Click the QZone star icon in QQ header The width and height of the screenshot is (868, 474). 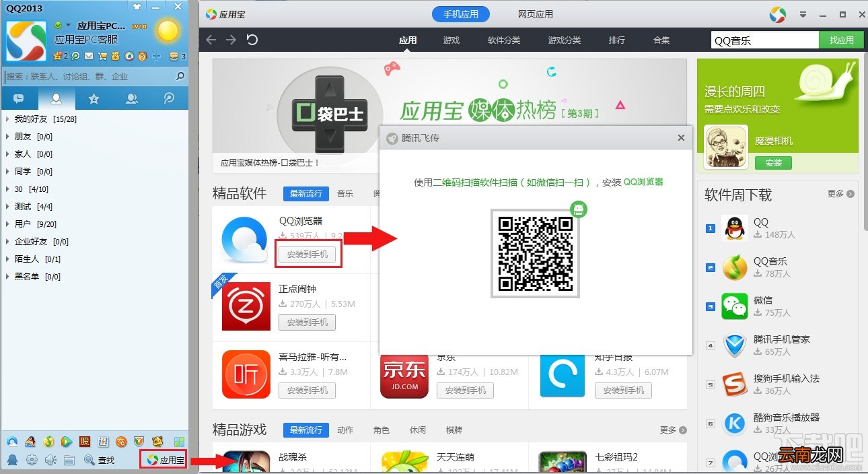click(x=58, y=56)
